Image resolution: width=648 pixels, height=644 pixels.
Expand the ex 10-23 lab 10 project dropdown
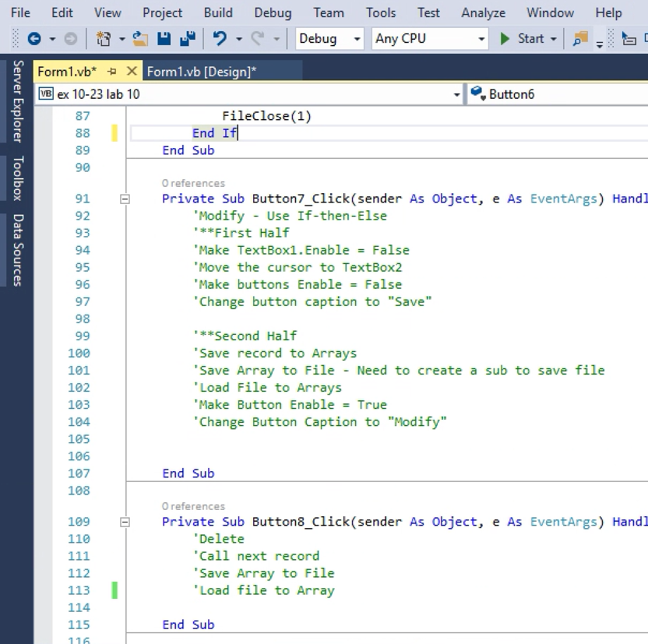click(x=457, y=95)
